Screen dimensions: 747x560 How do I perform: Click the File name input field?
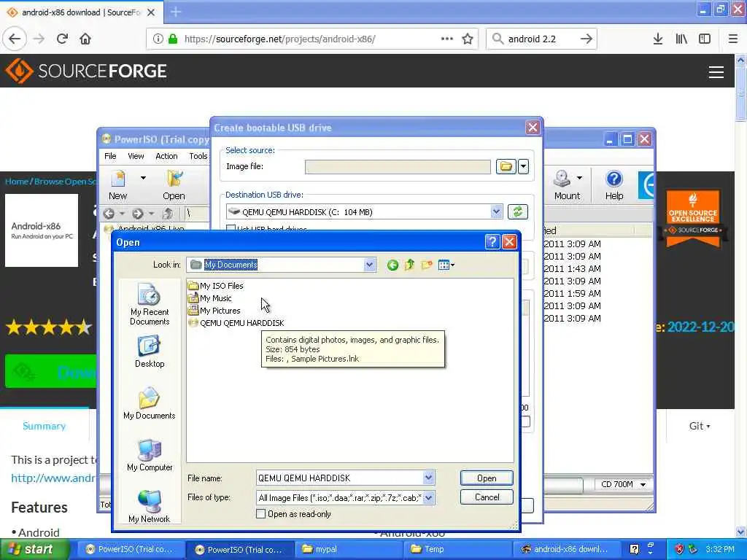[x=339, y=478]
